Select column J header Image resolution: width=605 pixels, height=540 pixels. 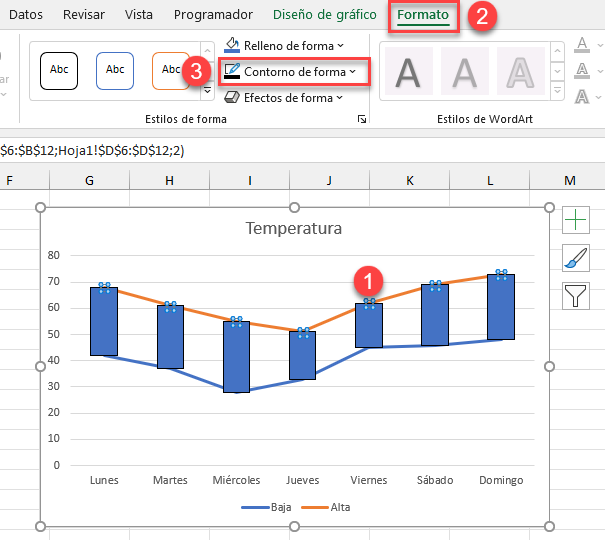pyautogui.click(x=329, y=180)
